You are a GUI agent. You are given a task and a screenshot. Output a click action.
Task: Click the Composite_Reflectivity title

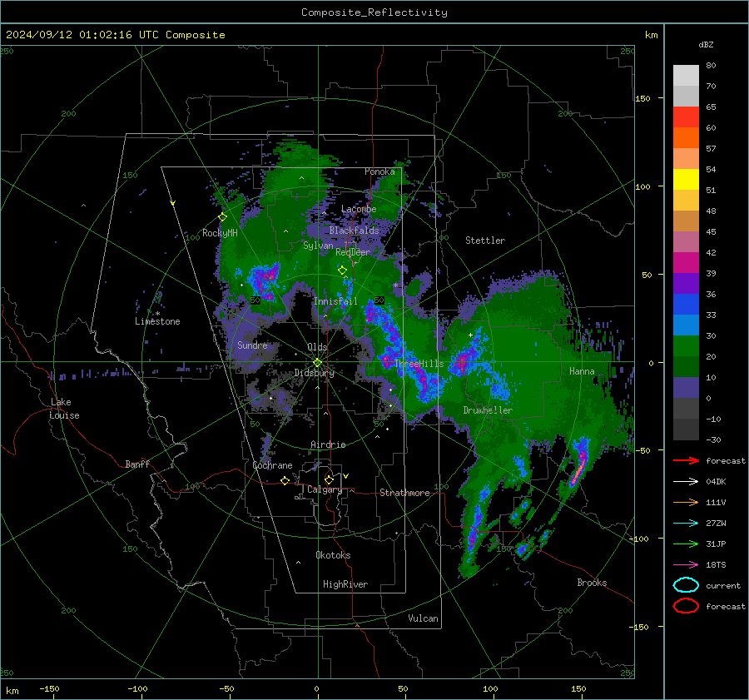pos(374,12)
